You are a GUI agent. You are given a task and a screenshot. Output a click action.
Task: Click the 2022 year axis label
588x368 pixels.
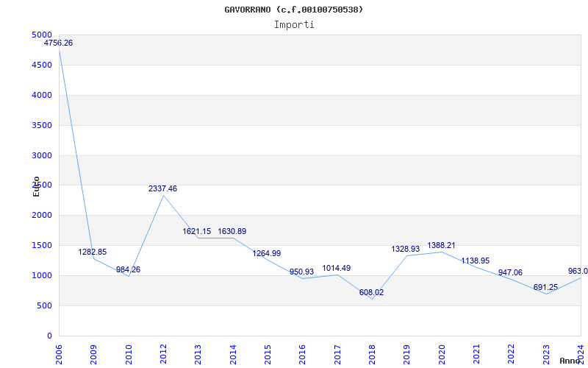coord(511,354)
